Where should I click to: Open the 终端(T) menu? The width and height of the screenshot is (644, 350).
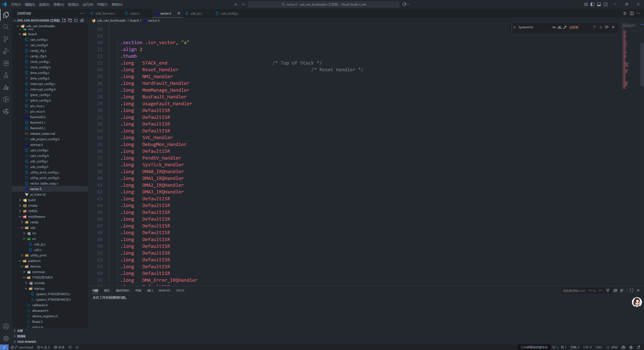pos(102,5)
